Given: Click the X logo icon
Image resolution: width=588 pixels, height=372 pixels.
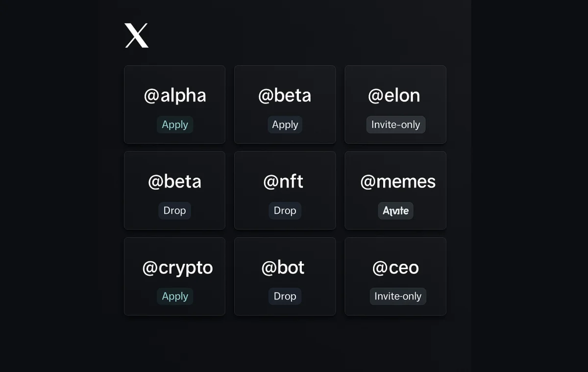Looking at the screenshot, I should [x=136, y=34].
